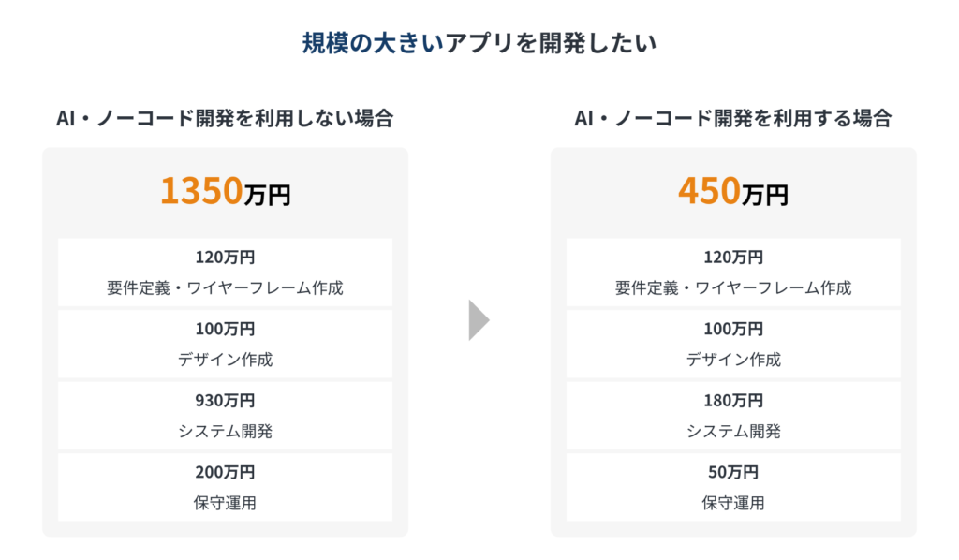Click the left panel 100万円 amount
This screenshot has height=560, width=959.
coord(225,329)
